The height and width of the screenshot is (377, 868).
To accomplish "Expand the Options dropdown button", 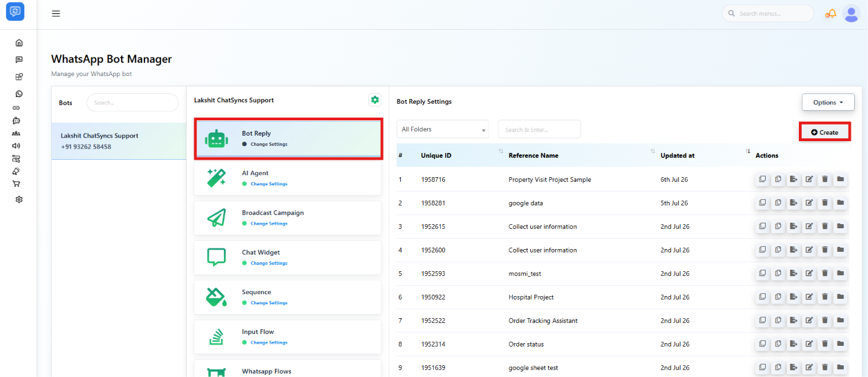I will point(828,102).
